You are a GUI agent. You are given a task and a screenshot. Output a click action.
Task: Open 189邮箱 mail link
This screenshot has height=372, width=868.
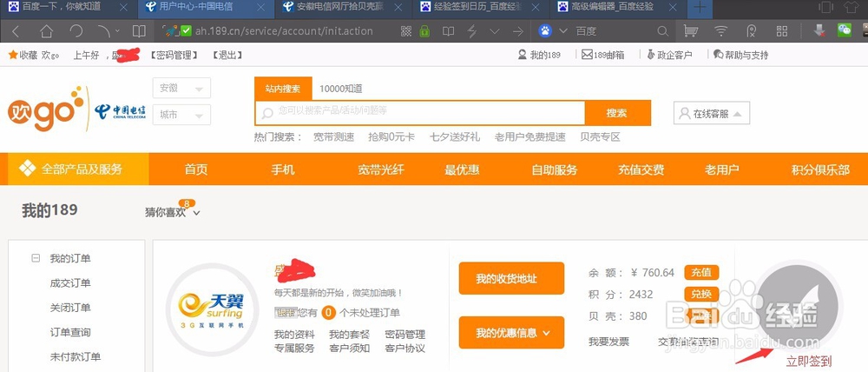tap(603, 55)
